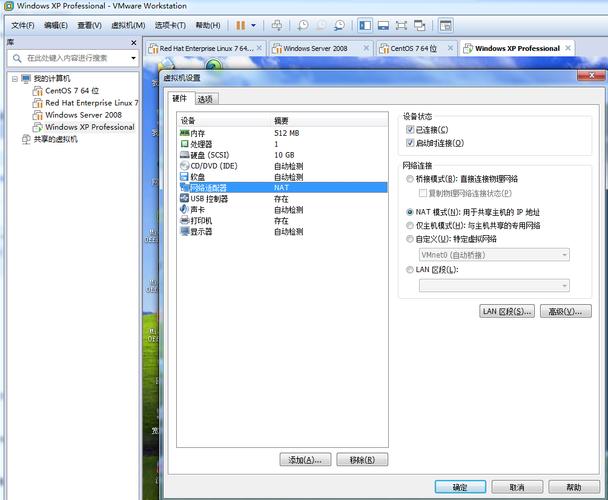The height and width of the screenshot is (500, 608).
Task: Select NAT 模式(N) radio button
Action: point(409,212)
